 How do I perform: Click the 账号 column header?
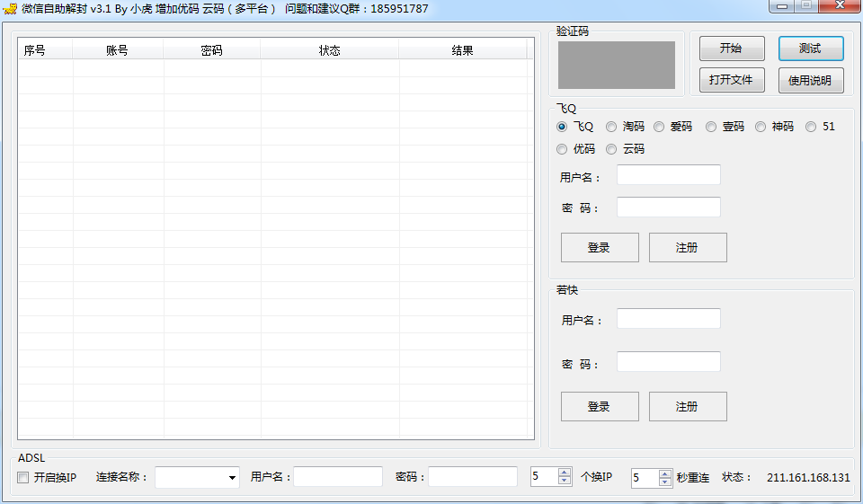coord(117,50)
